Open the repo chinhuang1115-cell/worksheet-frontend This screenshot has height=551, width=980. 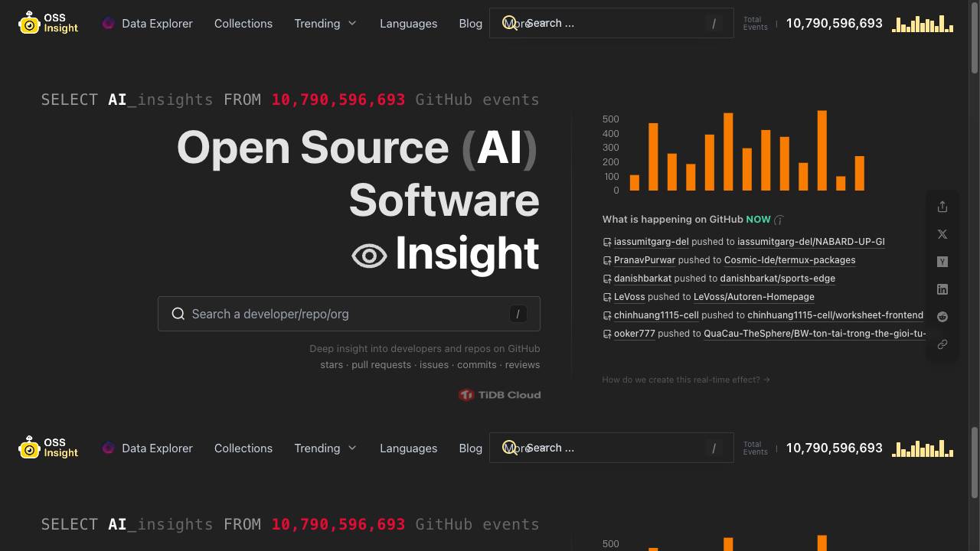coord(835,315)
